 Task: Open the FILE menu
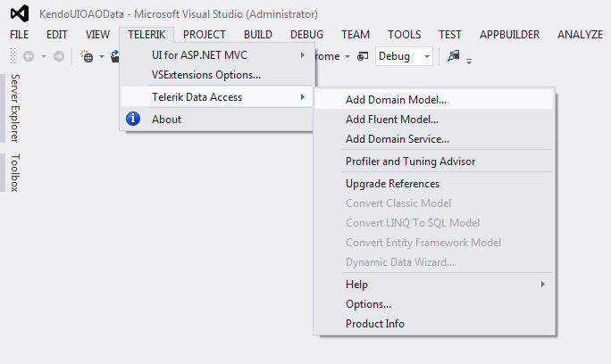pos(19,35)
